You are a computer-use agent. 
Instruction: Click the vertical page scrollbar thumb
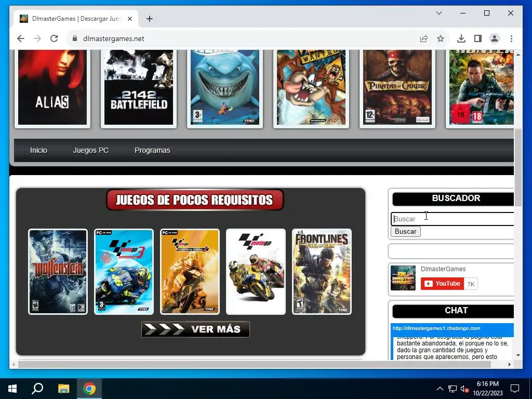[x=518, y=167]
